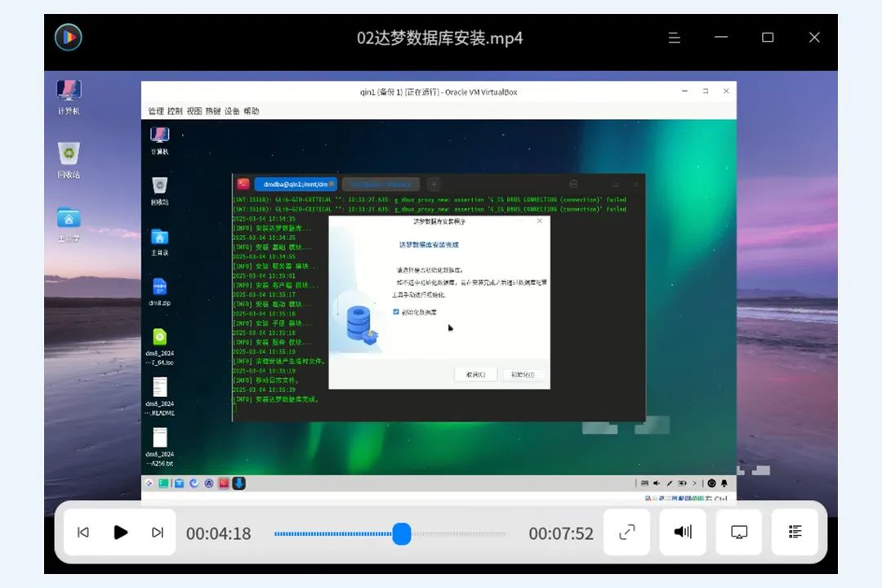
Task: Click the 计算机 icon on the outer desktop
Action: pos(69,97)
